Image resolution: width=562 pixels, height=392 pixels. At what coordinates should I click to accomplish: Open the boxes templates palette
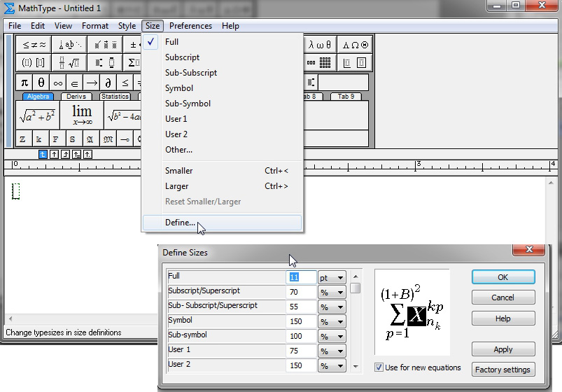pos(355,63)
